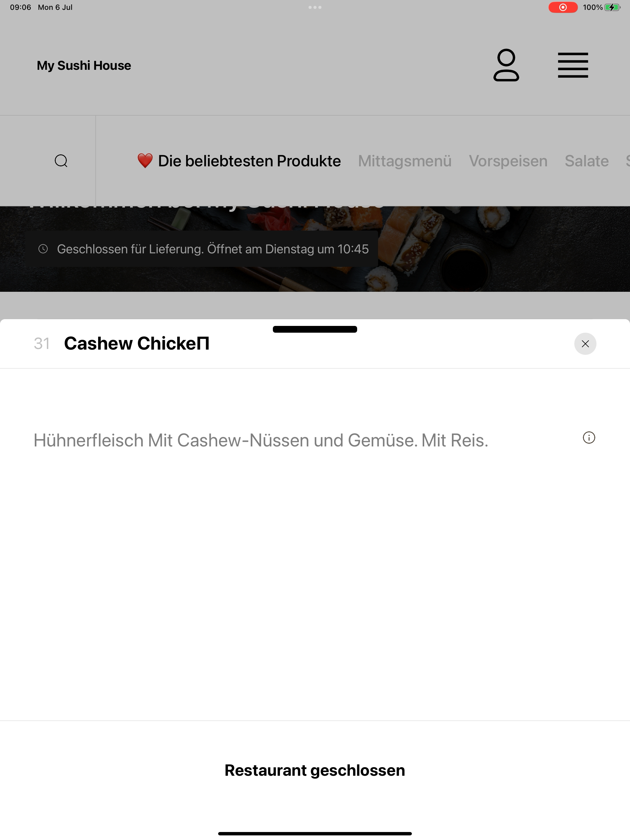Switch to the Salate tab

coord(587,161)
